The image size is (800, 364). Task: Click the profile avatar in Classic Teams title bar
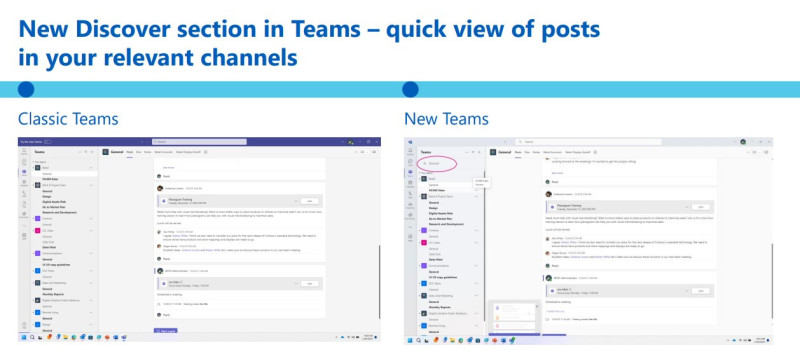351,142
